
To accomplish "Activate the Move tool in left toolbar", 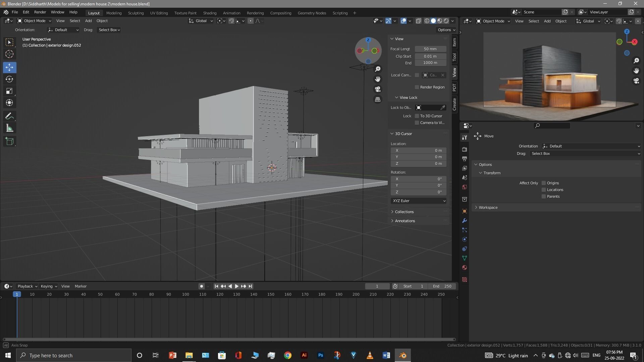I will 9,67.
